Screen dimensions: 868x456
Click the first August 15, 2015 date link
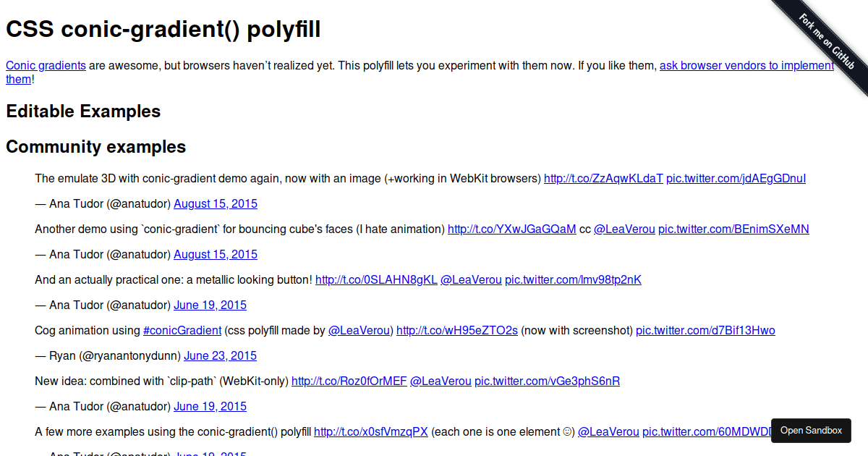pos(216,204)
